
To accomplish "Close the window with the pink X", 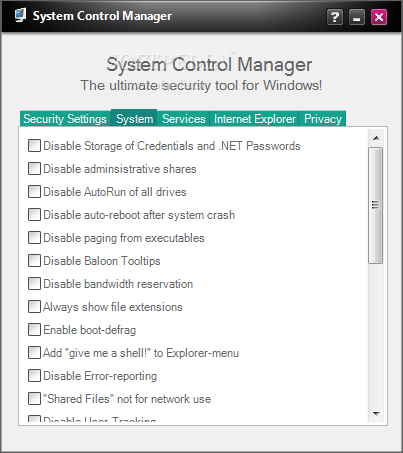I will tap(379, 17).
